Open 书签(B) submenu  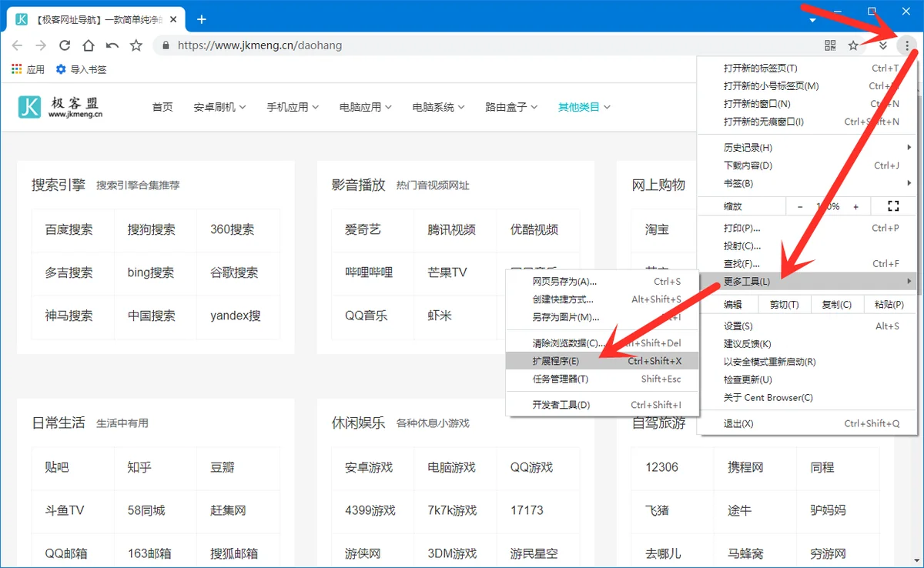808,183
